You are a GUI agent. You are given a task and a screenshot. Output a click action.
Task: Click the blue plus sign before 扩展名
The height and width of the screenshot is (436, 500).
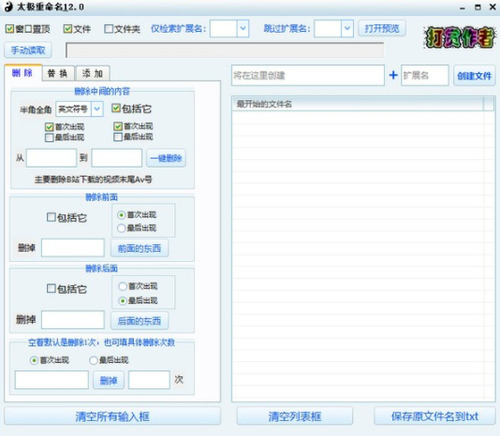(x=393, y=75)
